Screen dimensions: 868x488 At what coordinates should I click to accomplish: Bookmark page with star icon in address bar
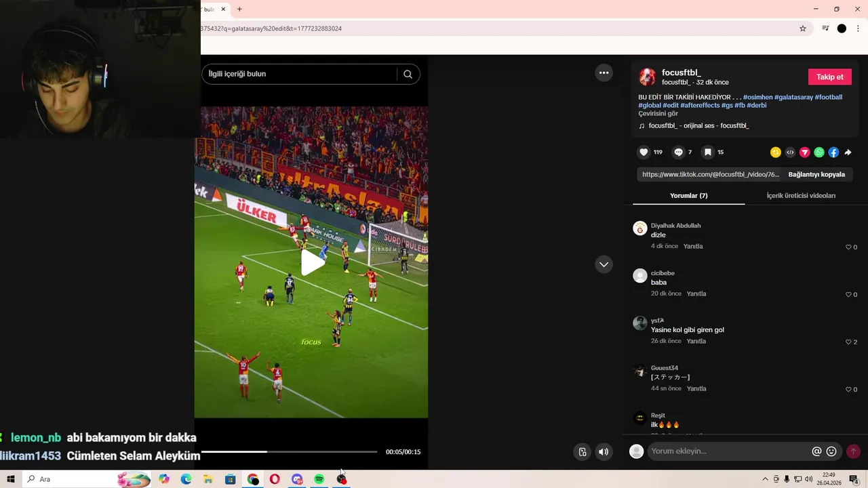[803, 28]
